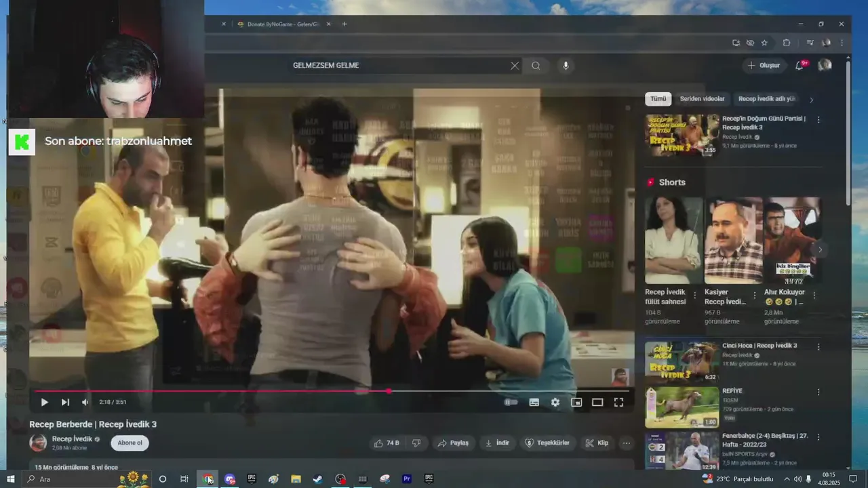Open the Recep İvedik channel avatar
The image size is (868, 488).
pos(38,443)
